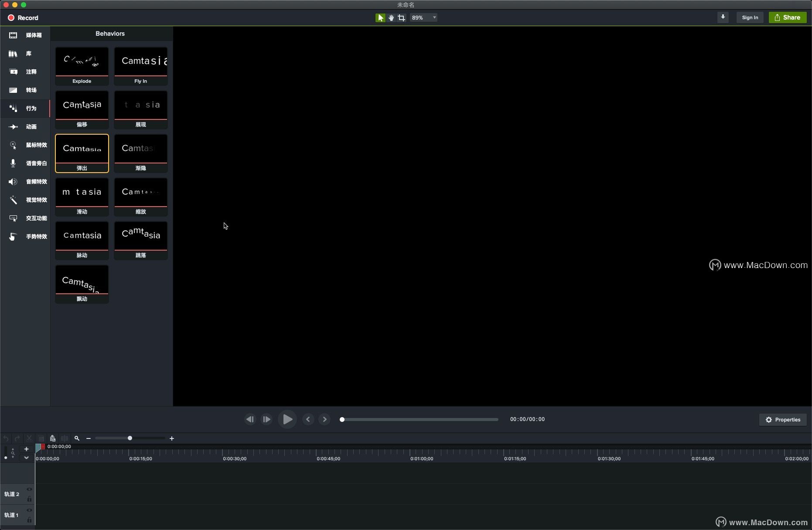
Task: Click the 0:00:30;00 ruler mark
Action: 235,459
